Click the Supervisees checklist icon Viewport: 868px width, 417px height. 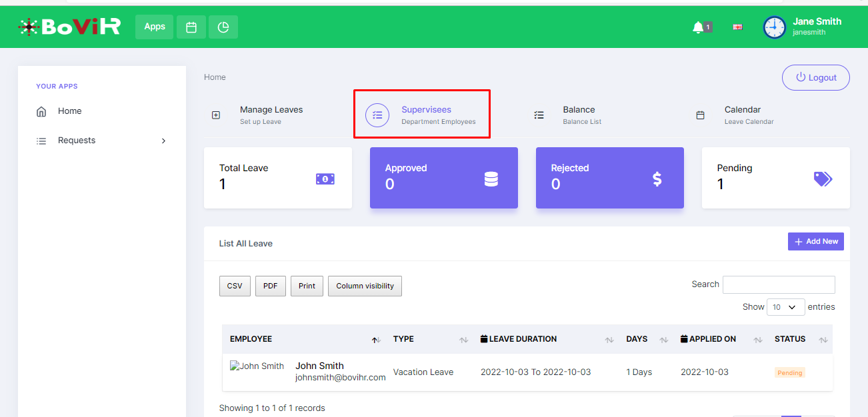click(x=377, y=115)
